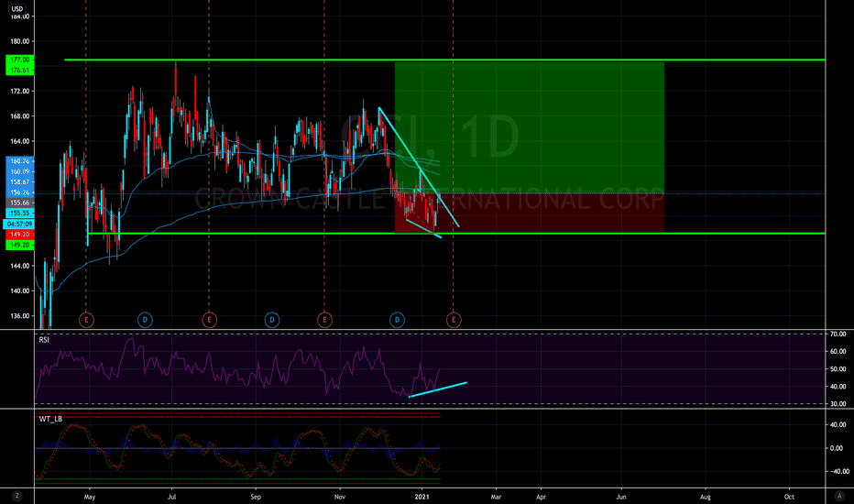Click the 155.55 cyan price label
Image resolution: width=854 pixels, height=504 pixels.
pyautogui.click(x=19, y=213)
